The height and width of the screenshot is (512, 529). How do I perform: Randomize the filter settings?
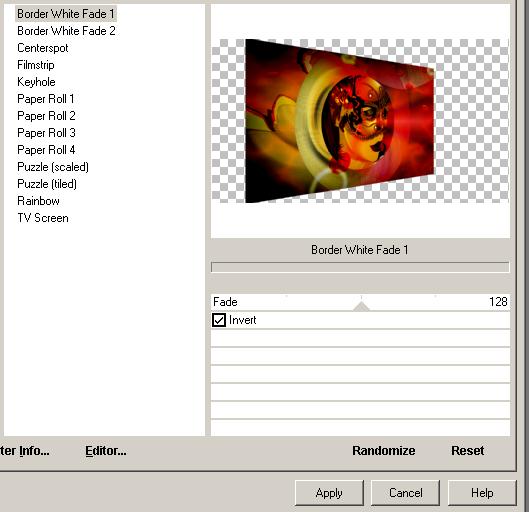click(x=384, y=451)
